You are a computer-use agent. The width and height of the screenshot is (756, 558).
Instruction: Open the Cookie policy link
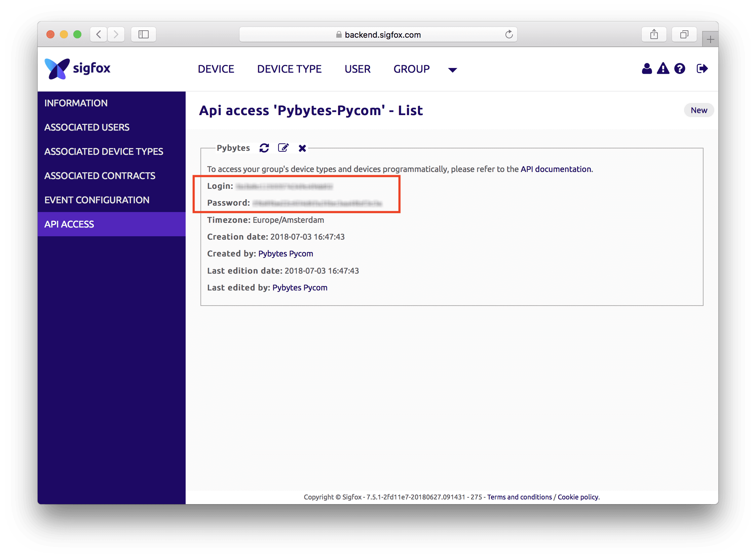coord(578,497)
